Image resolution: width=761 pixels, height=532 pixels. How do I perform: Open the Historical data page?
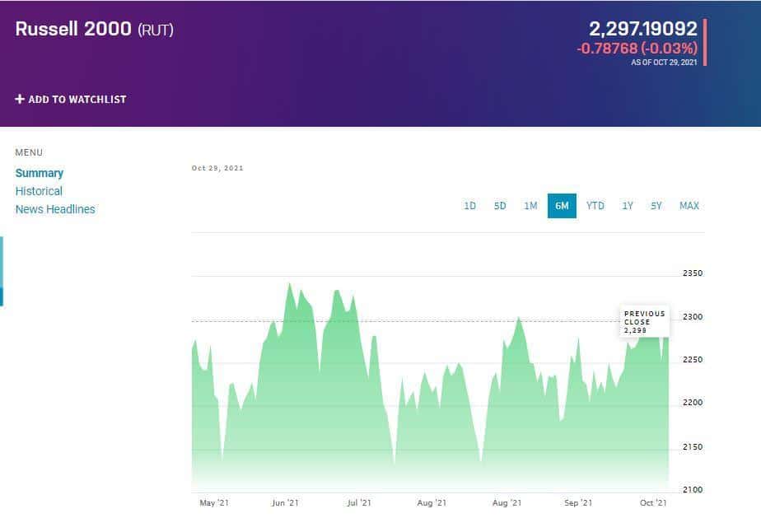tap(39, 191)
